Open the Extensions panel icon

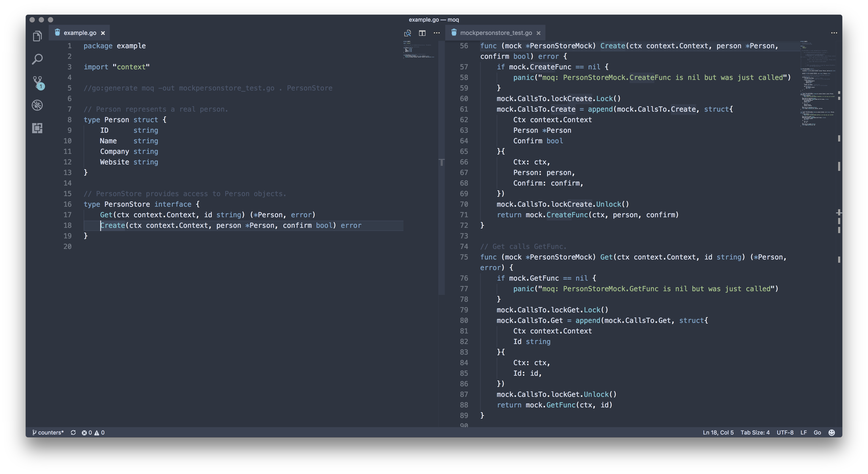[x=37, y=128]
